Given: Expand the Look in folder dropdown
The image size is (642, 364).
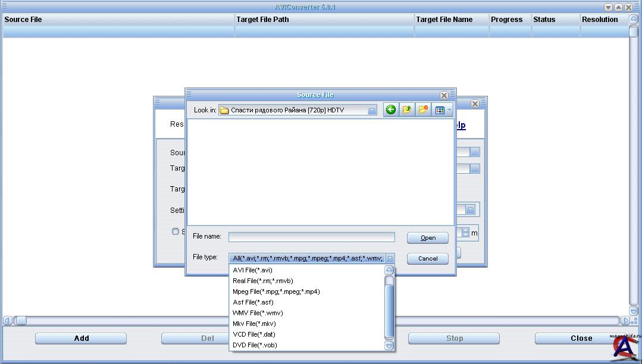Looking at the screenshot, I should pos(372,111).
